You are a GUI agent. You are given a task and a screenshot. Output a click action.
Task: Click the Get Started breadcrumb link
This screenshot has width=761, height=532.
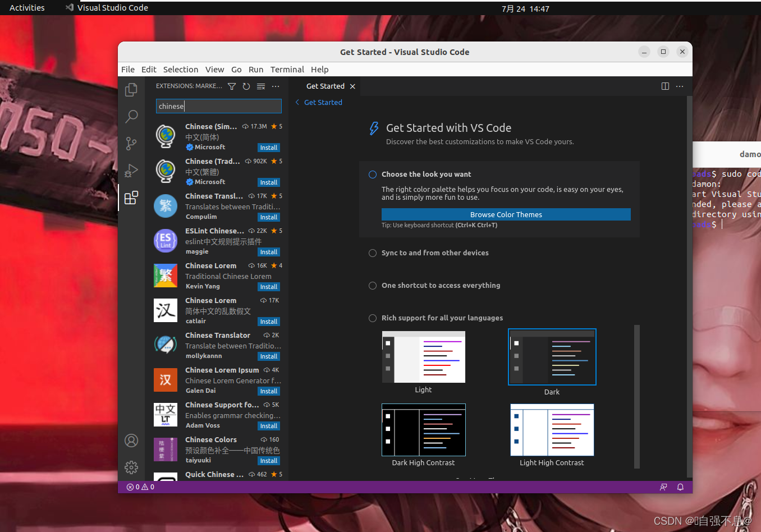pyautogui.click(x=323, y=102)
